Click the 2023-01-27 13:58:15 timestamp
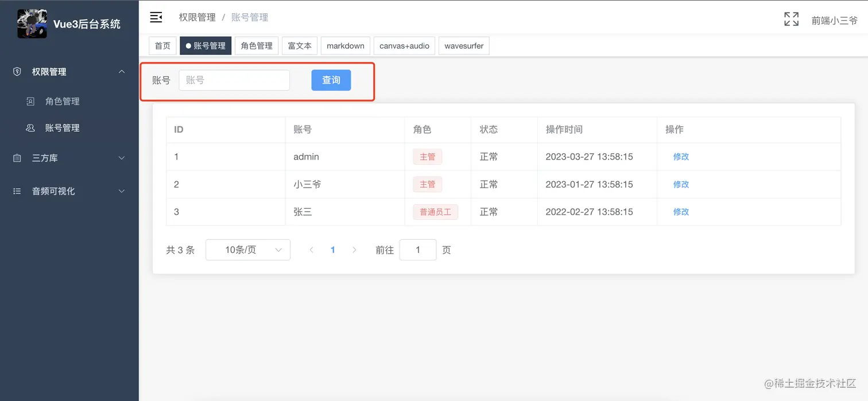 point(590,184)
